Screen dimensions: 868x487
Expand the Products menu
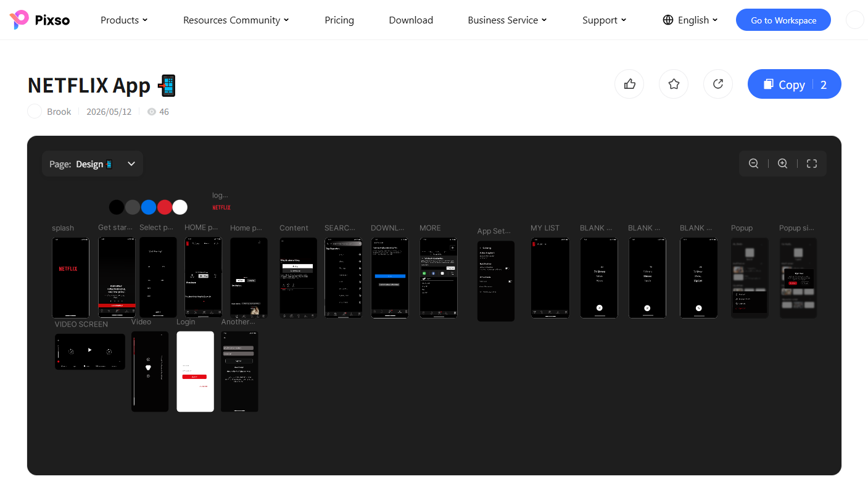(x=124, y=20)
